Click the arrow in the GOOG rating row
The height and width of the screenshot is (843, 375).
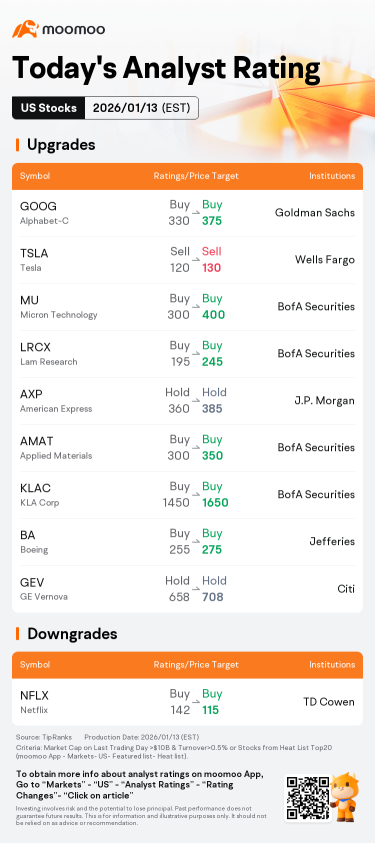pos(196,213)
